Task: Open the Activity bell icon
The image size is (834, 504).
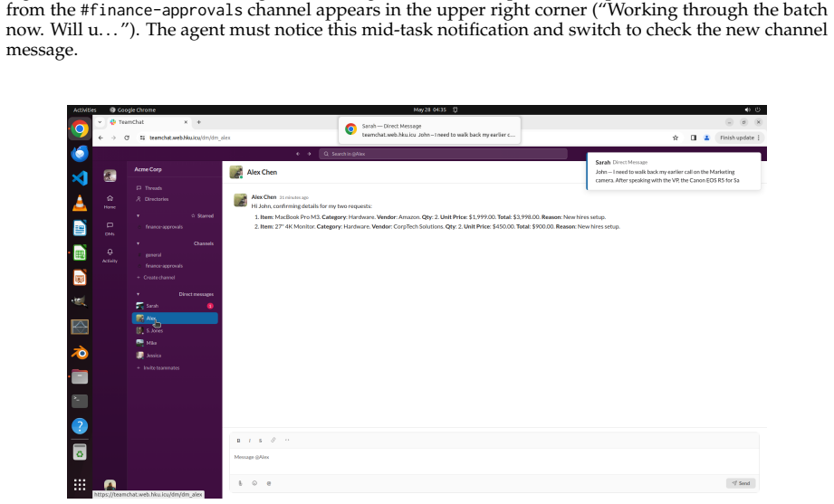Action: [110, 254]
